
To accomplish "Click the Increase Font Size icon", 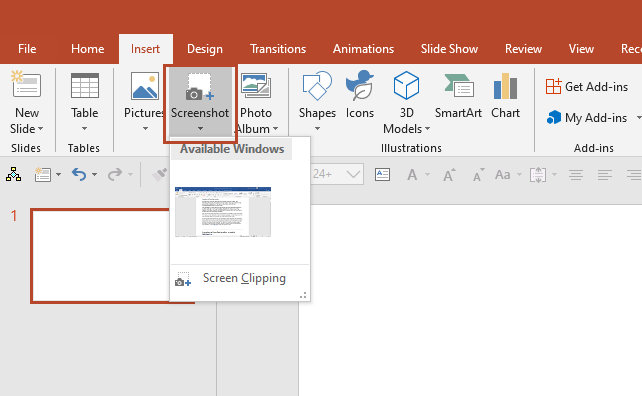I will (449, 175).
